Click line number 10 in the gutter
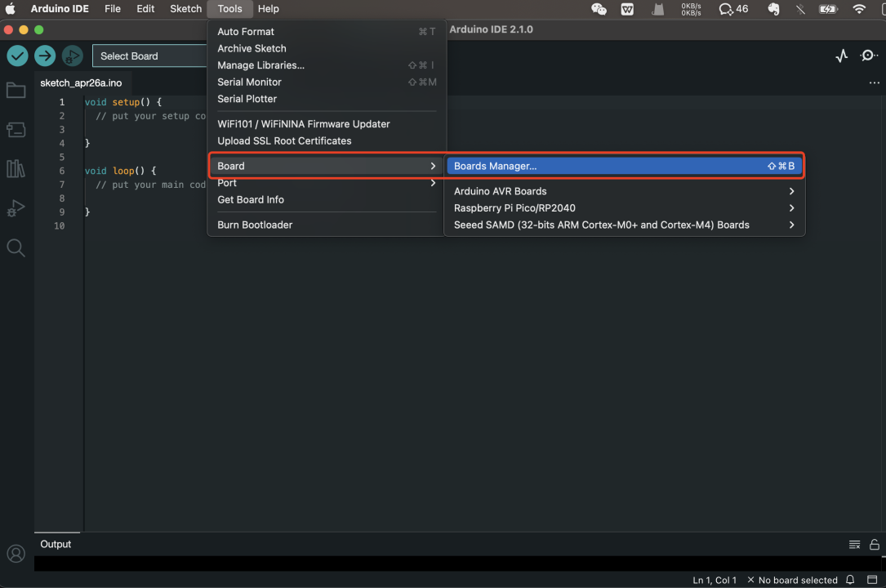The image size is (886, 588). tap(60, 226)
